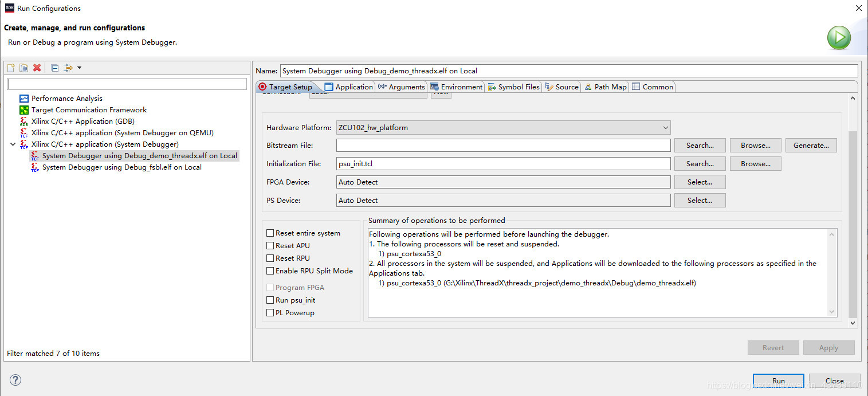
Task: Click scroll down arrow in summary text box
Action: coord(832,312)
